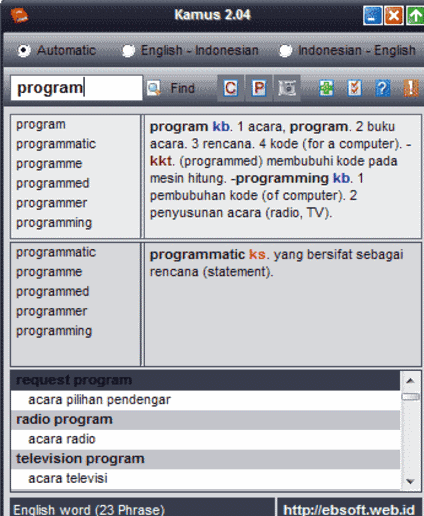Click the Find button label
This screenshot has height=516, width=424.
(182, 88)
